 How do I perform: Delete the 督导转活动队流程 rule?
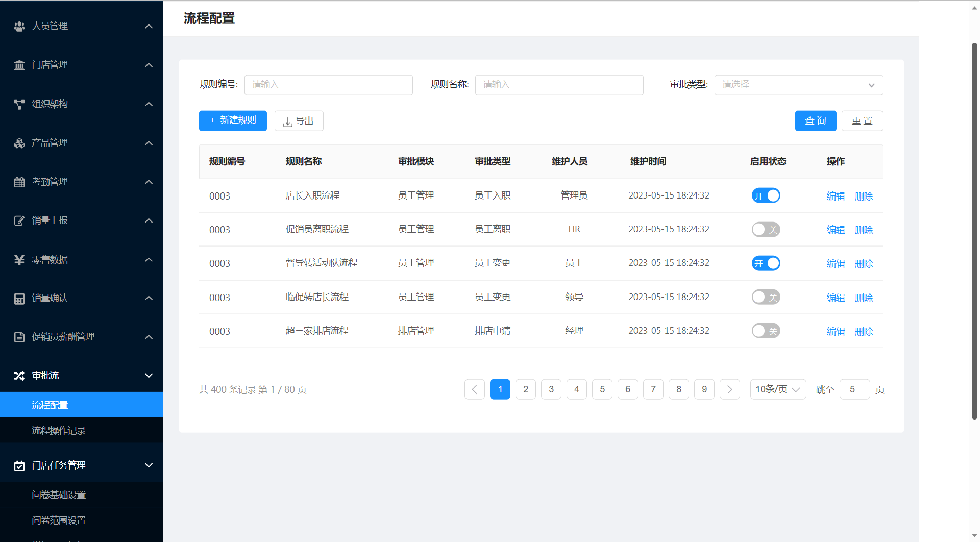click(864, 263)
